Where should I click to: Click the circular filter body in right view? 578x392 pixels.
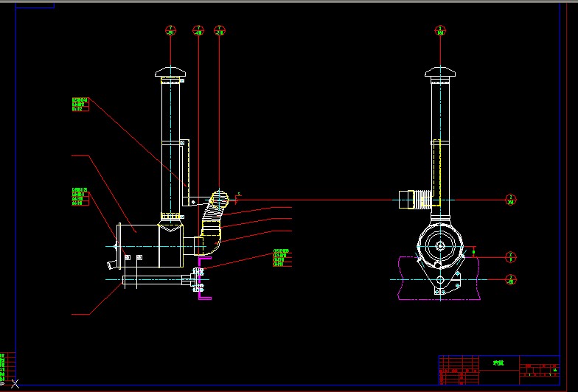[x=440, y=247]
